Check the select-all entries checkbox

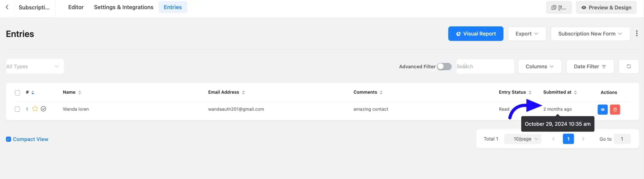pos(17,93)
